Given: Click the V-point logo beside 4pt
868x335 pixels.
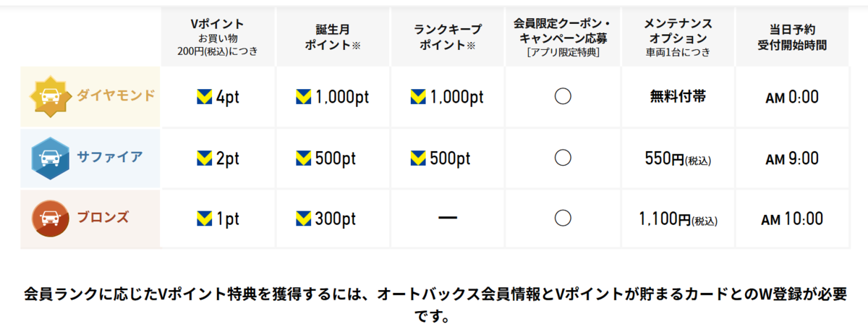Looking at the screenshot, I should coord(205,97).
